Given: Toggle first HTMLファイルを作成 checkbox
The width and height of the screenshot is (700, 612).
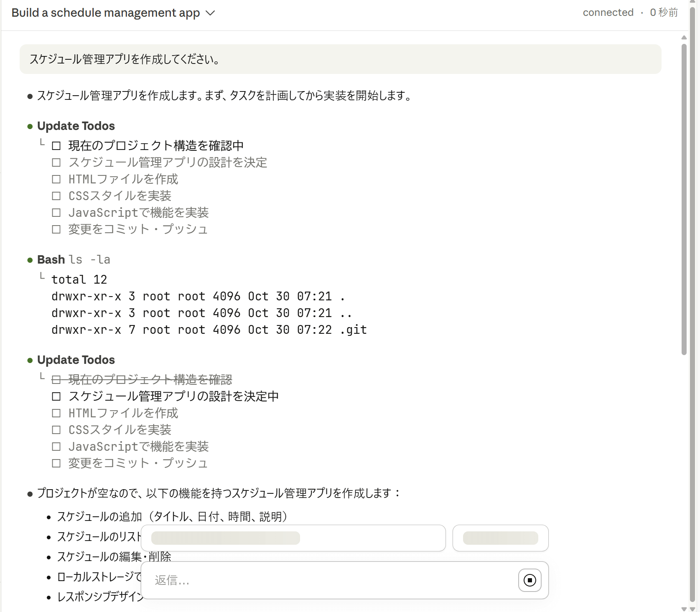Looking at the screenshot, I should tap(56, 179).
